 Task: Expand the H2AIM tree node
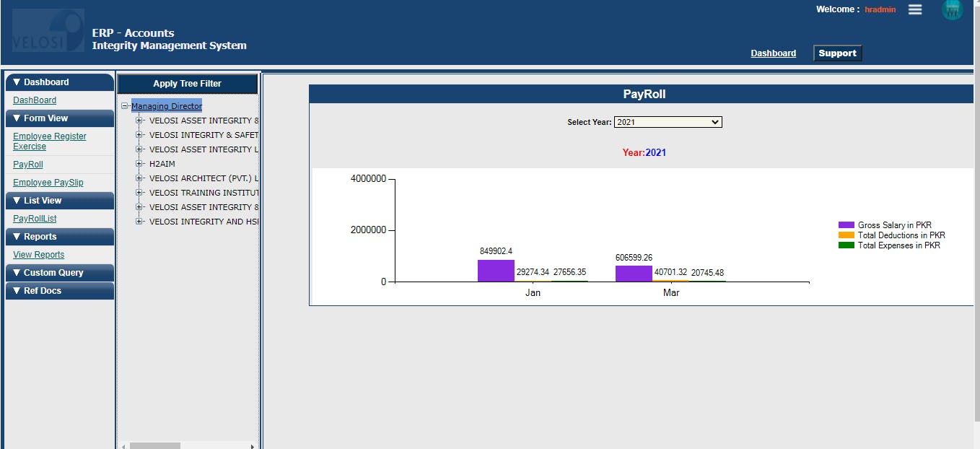pos(139,164)
